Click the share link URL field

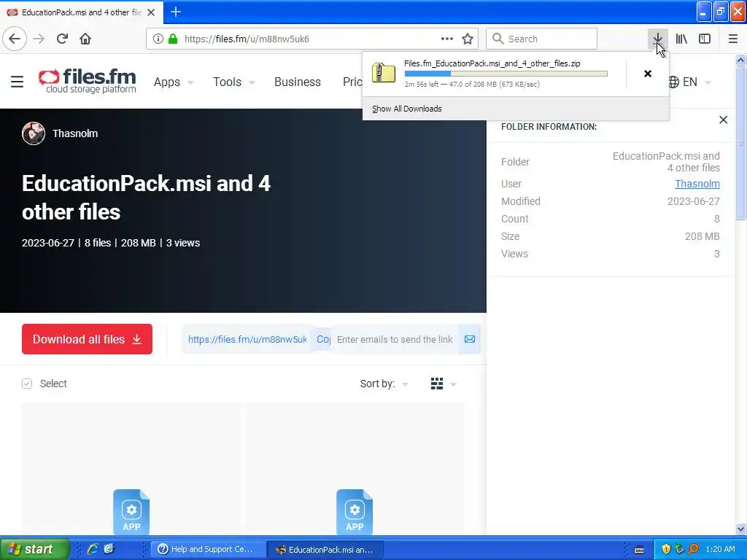click(x=247, y=339)
